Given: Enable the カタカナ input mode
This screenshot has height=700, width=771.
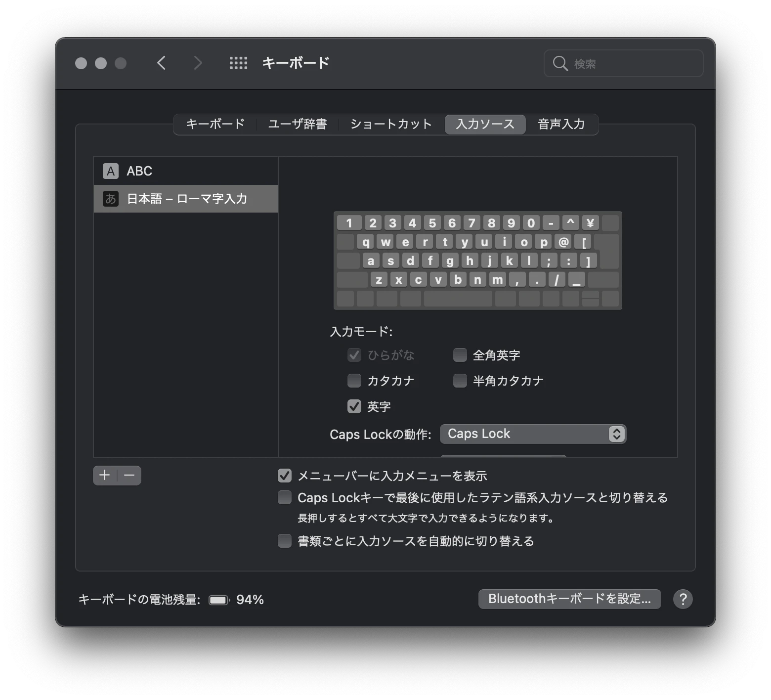Looking at the screenshot, I should (354, 381).
